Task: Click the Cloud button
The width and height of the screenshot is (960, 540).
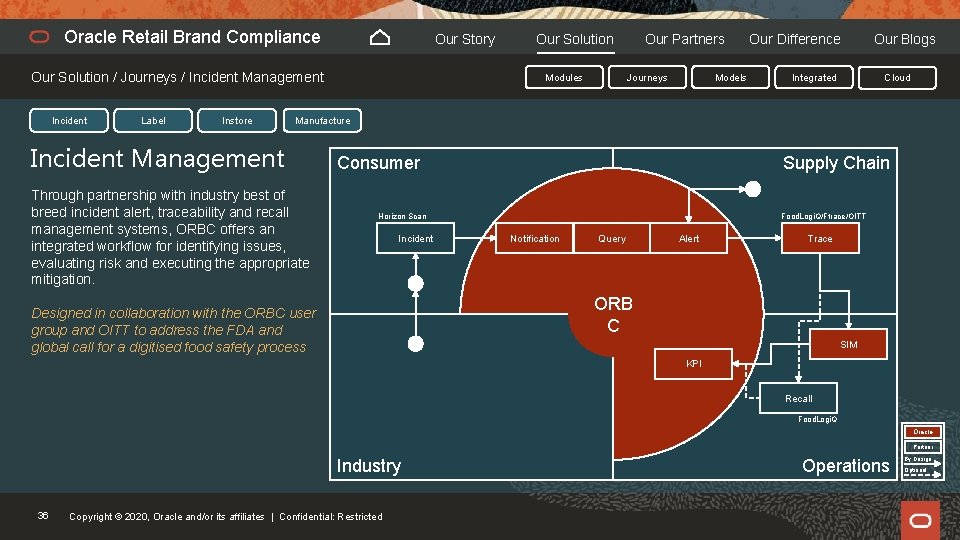Action: coord(897,78)
